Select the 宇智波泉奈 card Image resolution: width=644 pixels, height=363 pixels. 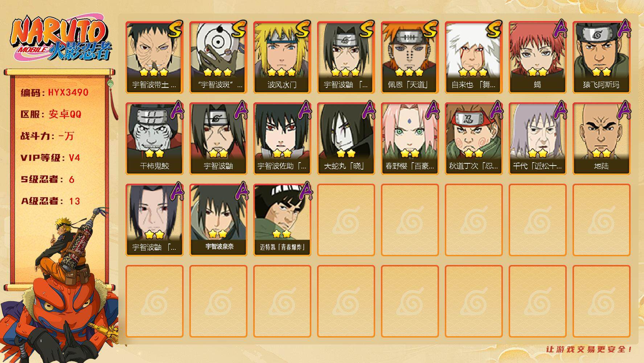click(x=218, y=220)
